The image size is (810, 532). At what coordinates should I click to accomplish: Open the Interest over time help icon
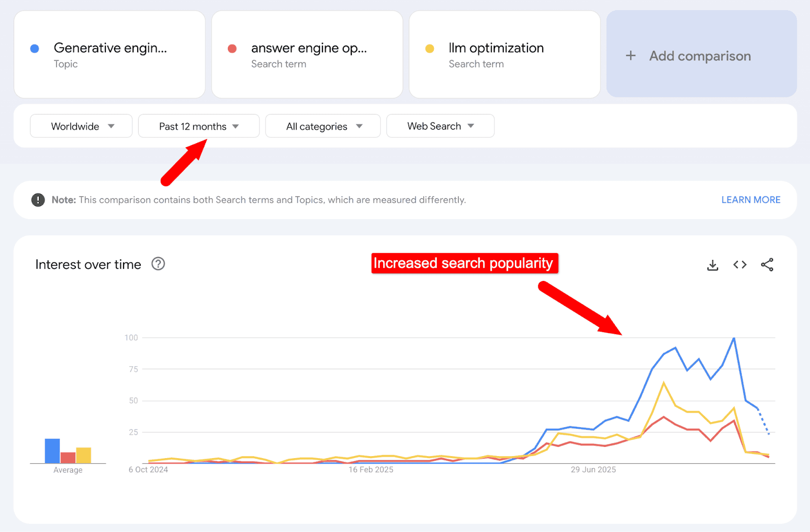click(x=158, y=264)
